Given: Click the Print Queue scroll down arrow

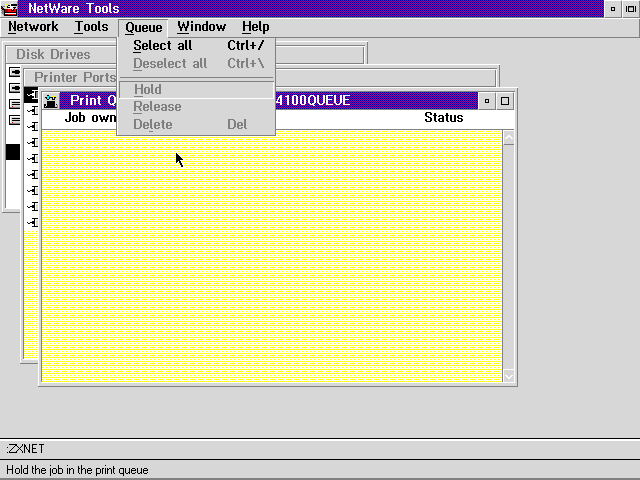Looking at the screenshot, I should [x=509, y=376].
